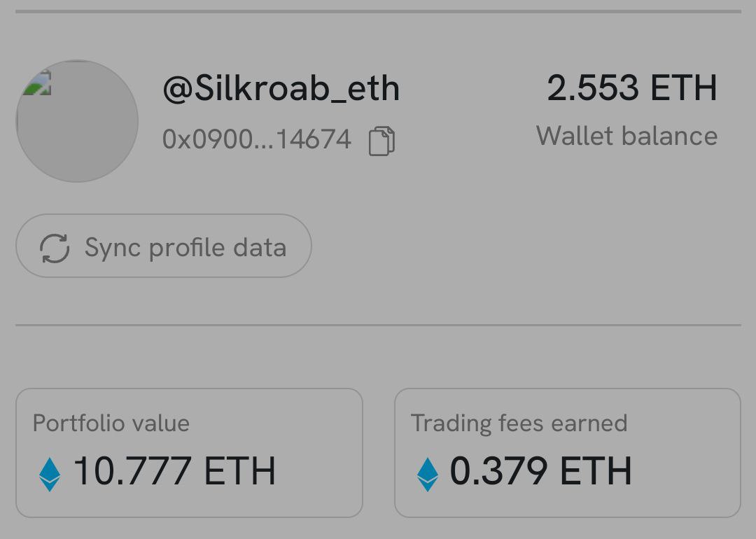Click the Portfolio value heading text
This screenshot has height=539, width=756.
(x=111, y=423)
